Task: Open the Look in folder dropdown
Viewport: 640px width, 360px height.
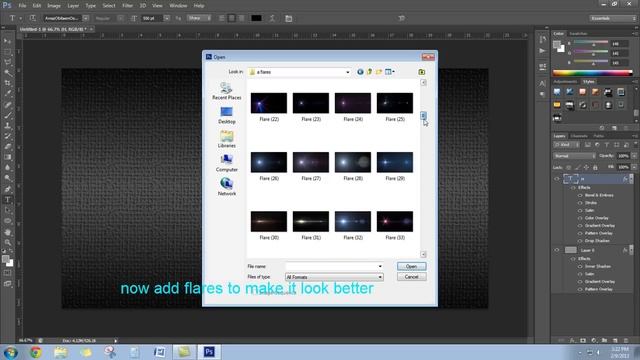Action: click(x=348, y=72)
